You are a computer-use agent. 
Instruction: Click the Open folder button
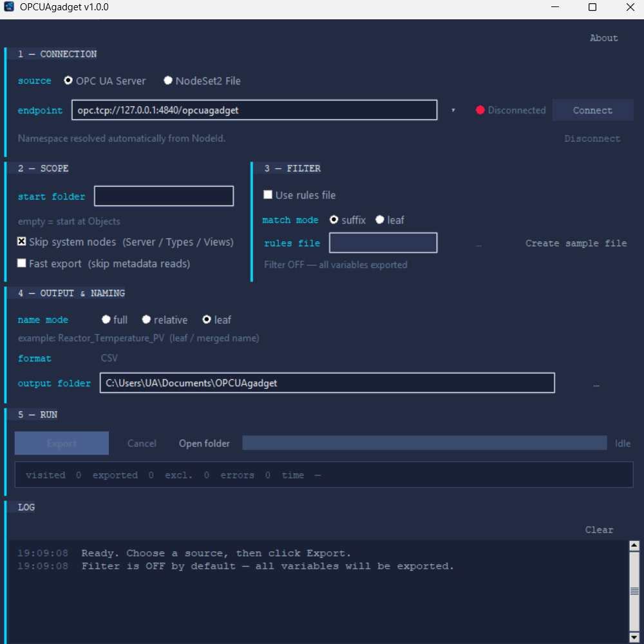[x=204, y=443]
